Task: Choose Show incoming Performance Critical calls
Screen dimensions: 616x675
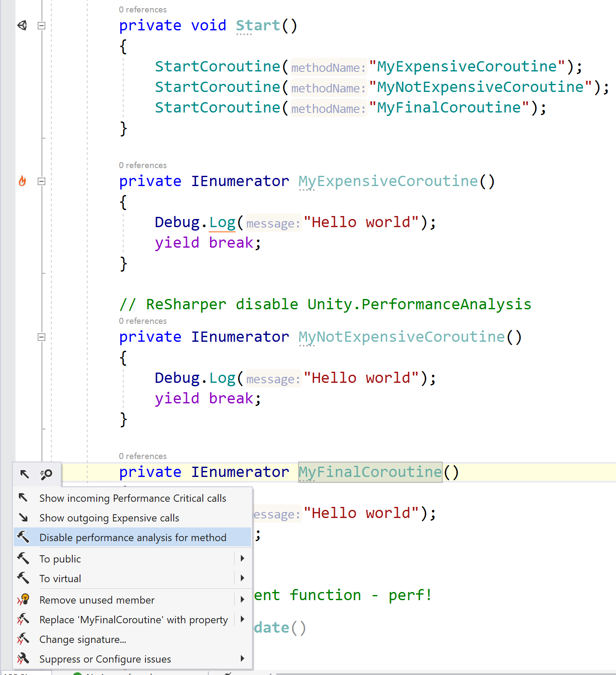Action: 133,498
